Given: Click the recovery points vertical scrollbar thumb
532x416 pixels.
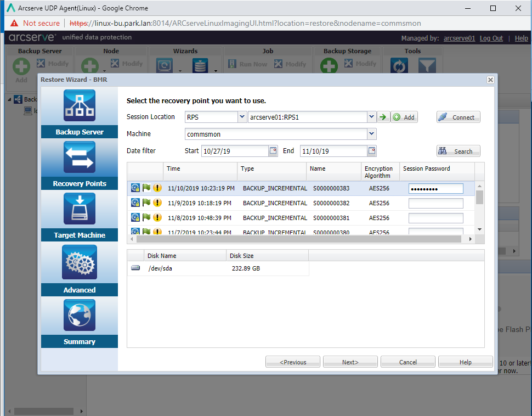Looking at the screenshot, I should tap(479, 198).
